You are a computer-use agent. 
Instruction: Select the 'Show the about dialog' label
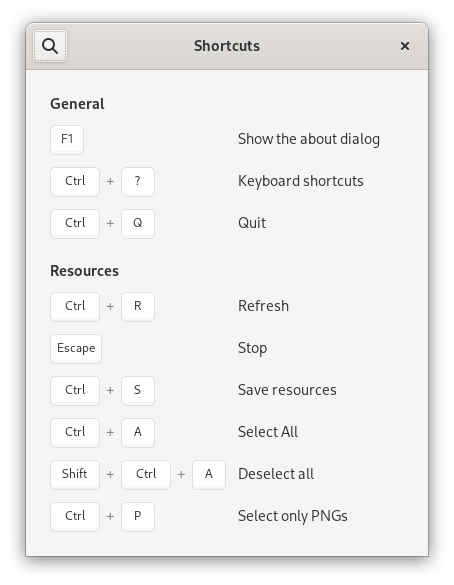tap(309, 139)
